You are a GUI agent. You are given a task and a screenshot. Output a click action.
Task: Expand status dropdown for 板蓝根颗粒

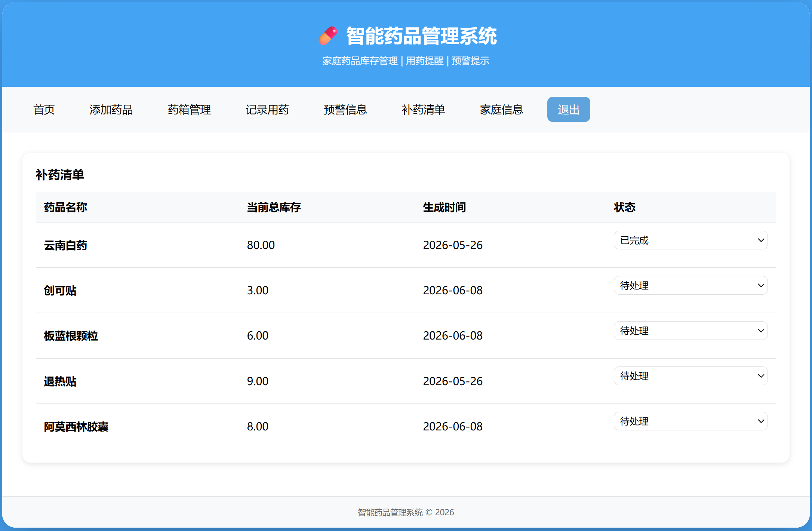click(x=690, y=331)
